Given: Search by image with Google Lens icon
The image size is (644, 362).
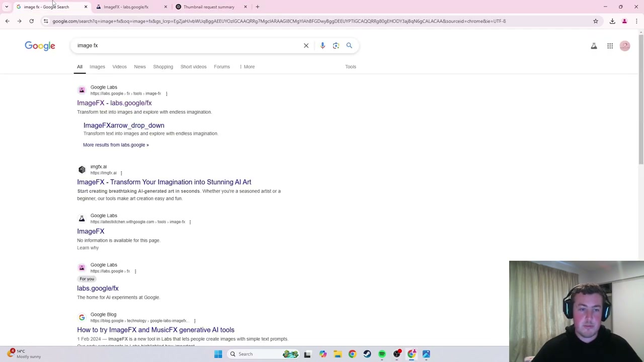Looking at the screenshot, I should [x=336, y=45].
